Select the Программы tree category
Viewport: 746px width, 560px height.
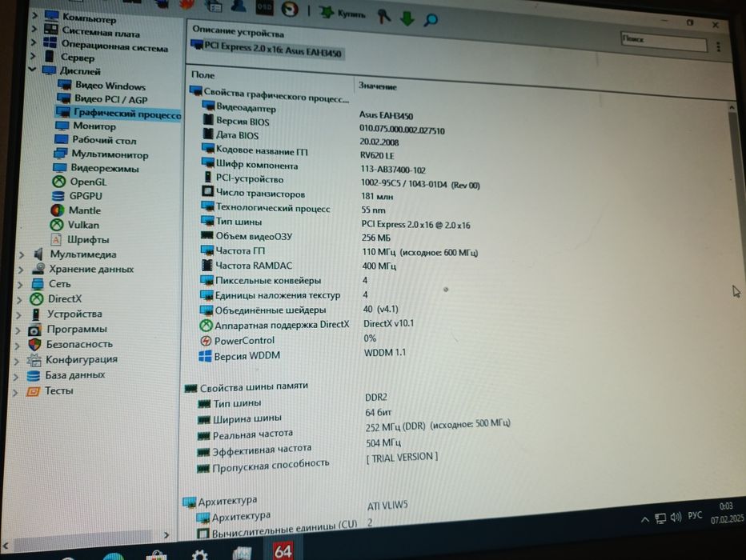click(x=67, y=330)
